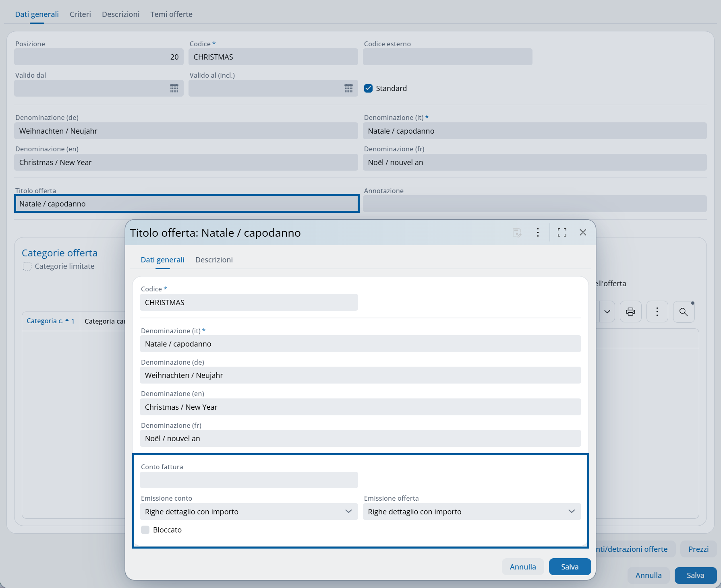Click into the Conto fattura field
Screen dimensions: 721x588
point(249,480)
